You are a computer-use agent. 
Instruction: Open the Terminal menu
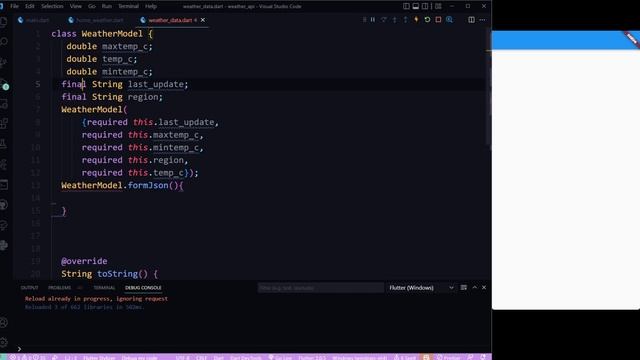pos(128,6)
